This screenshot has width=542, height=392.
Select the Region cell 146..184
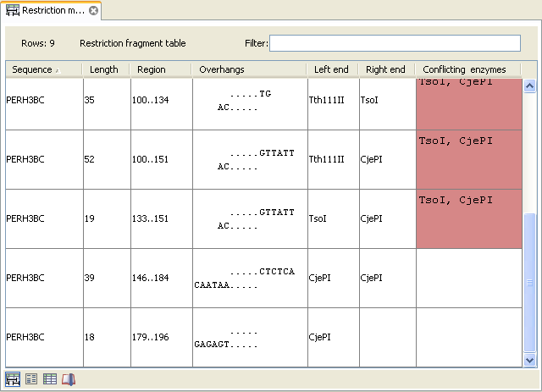click(162, 278)
